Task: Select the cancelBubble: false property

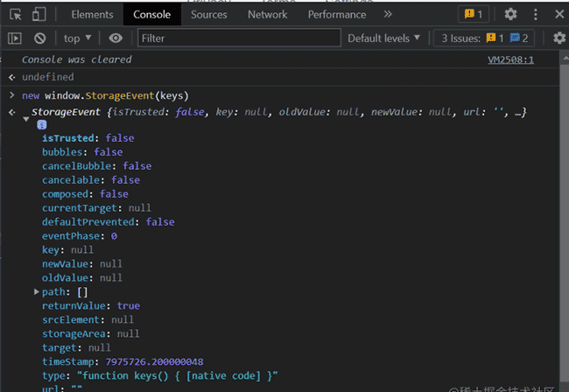Action: 97,166
